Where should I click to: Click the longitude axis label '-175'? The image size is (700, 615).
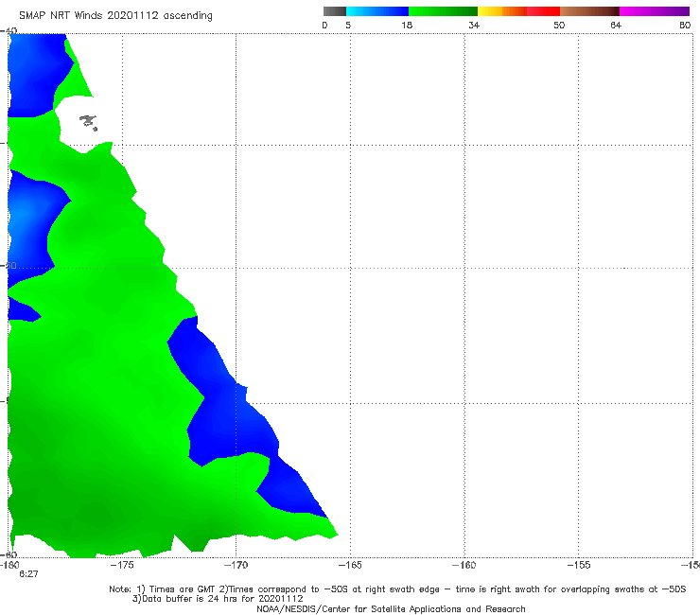pos(122,565)
